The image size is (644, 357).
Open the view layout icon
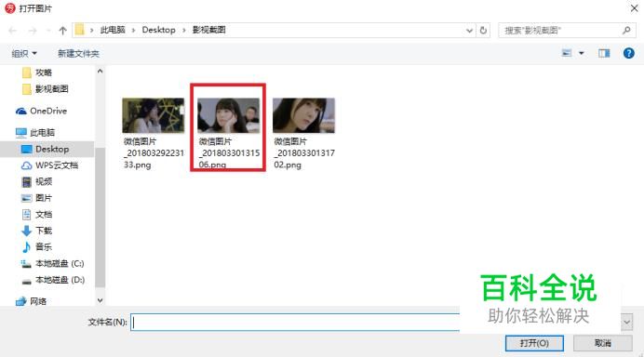pyautogui.click(x=567, y=53)
